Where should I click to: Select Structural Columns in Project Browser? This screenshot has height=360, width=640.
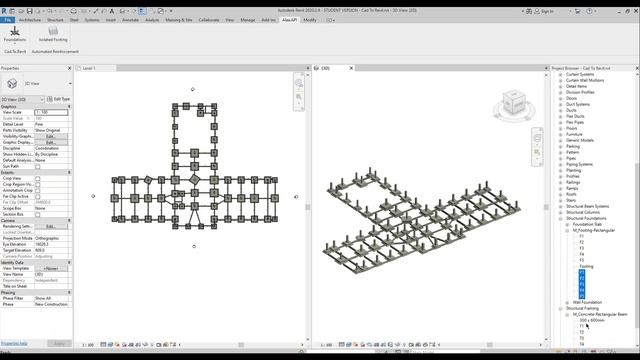coord(583,212)
